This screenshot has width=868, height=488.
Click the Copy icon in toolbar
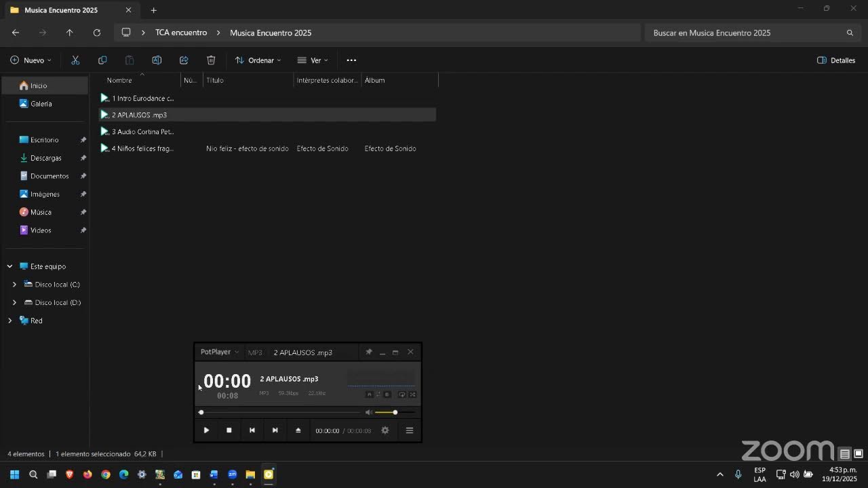pyautogui.click(x=102, y=60)
